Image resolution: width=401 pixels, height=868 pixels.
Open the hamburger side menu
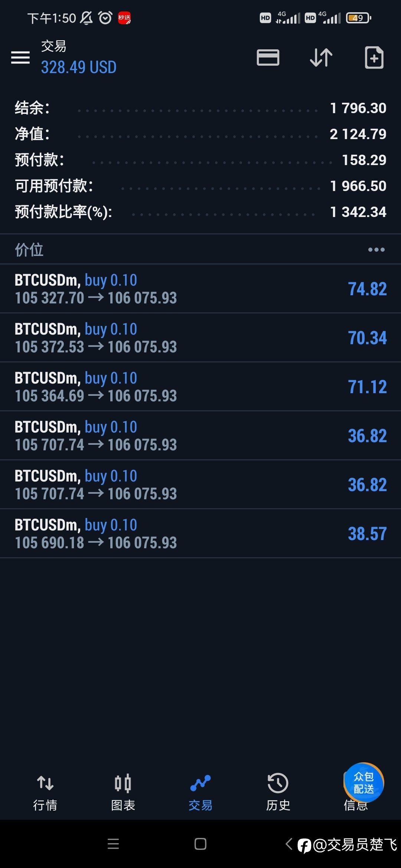coord(20,57)
